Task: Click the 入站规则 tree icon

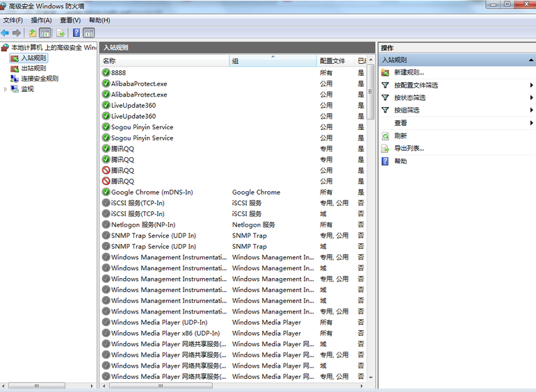Action: click(15, 58)
